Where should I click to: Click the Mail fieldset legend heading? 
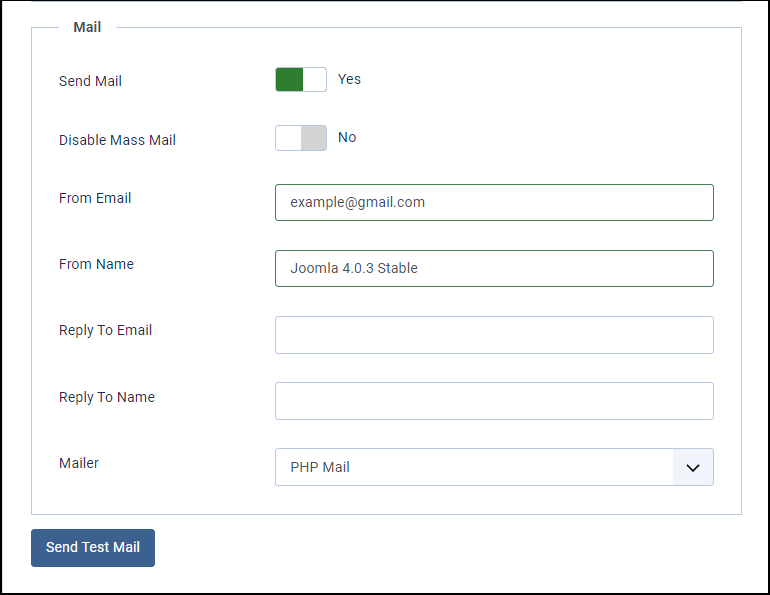[x=87, y=27]
